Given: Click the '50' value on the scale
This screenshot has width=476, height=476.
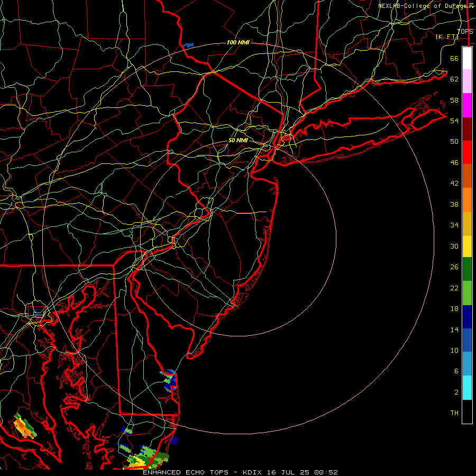Looking at the screenshot, I should pos(454,142).
